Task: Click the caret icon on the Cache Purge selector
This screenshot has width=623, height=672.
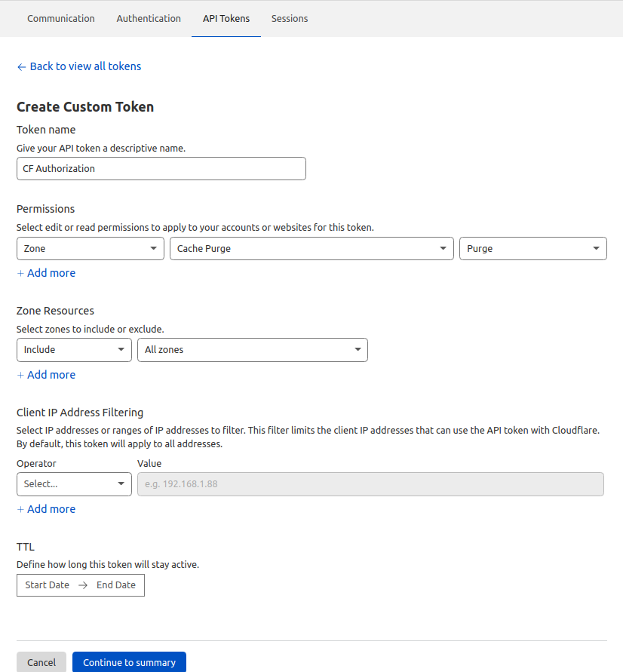Action: [443, 248]
